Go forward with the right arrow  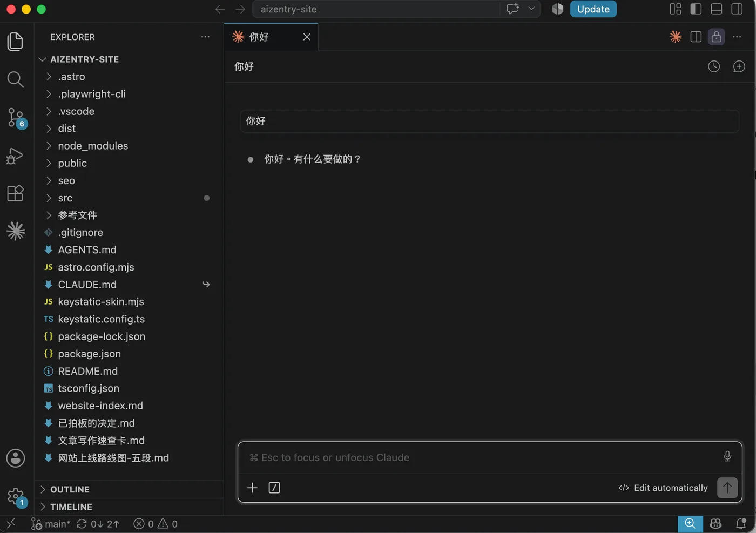[x=240, y=9]
